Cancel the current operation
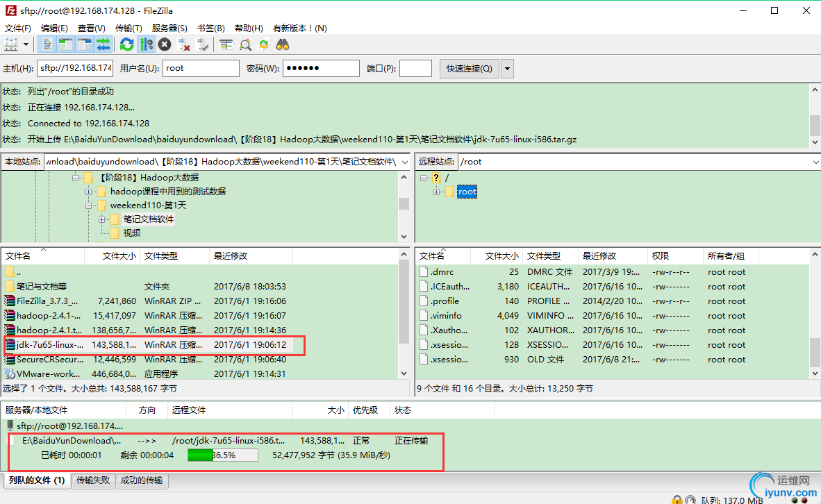 pyautogui.click(x=165, y=45)
